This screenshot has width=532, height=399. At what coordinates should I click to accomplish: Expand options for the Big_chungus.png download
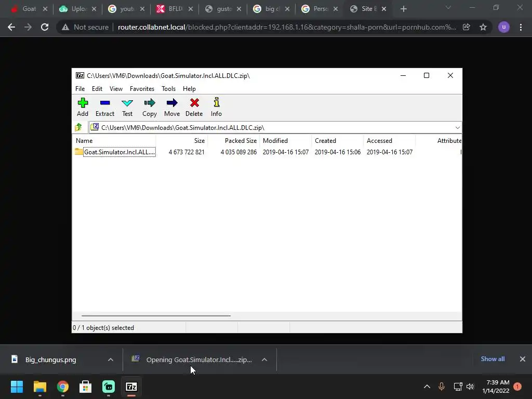pos(111,360)
